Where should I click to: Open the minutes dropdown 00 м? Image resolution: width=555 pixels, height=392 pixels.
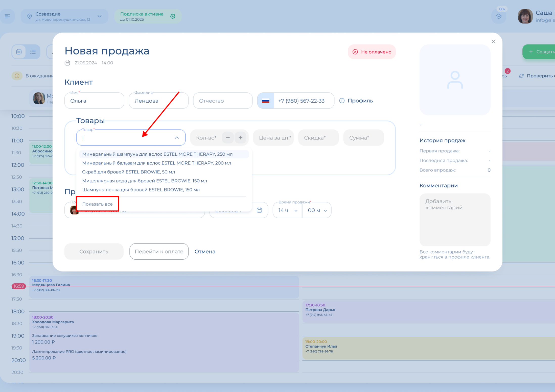pos(317,210)
